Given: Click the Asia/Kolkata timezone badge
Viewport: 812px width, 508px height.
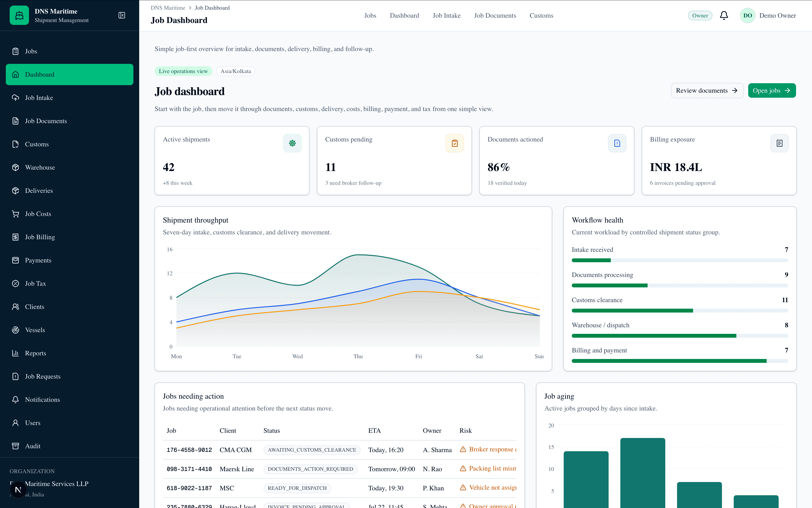Looking at the screenshot, I should pos(236,71).
